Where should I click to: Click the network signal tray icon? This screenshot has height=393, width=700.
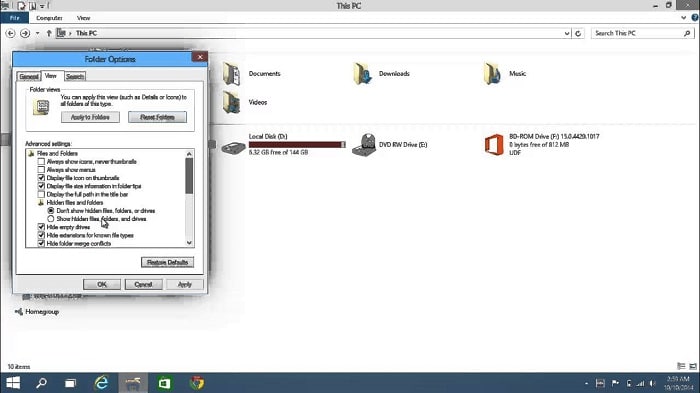pos(641,383)
